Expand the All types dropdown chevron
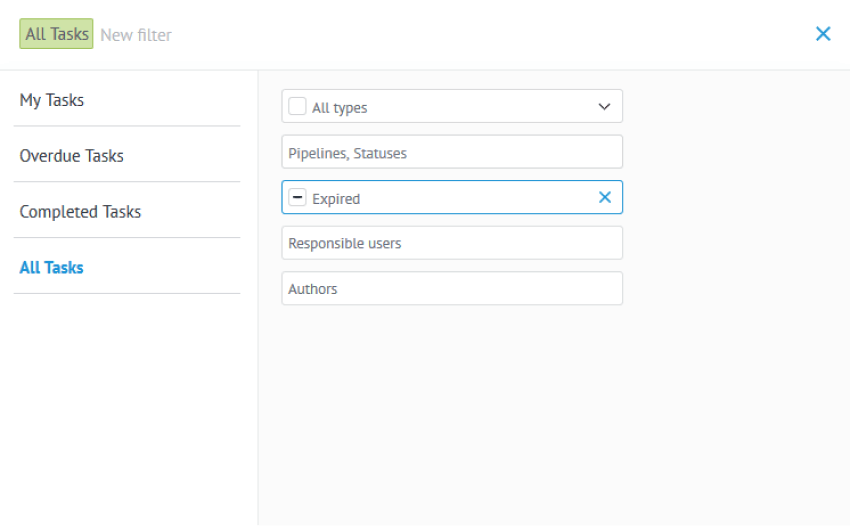Viewport: 850px width, 526px height. 604,107
